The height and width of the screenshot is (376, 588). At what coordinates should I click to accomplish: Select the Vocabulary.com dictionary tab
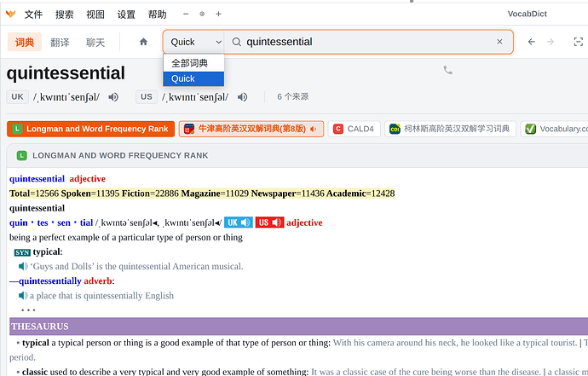click(x=555, y=129)
